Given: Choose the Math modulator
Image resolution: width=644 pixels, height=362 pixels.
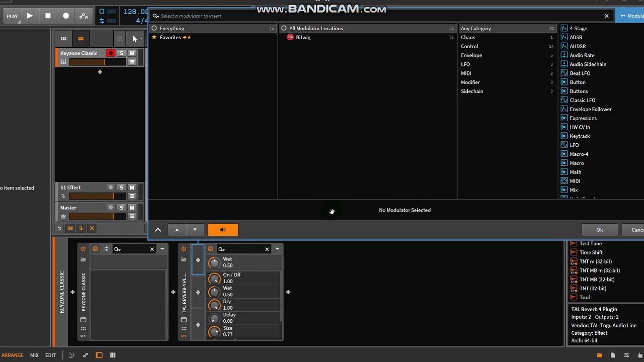Looking at the screenshot, I should [x=575, y=172].
